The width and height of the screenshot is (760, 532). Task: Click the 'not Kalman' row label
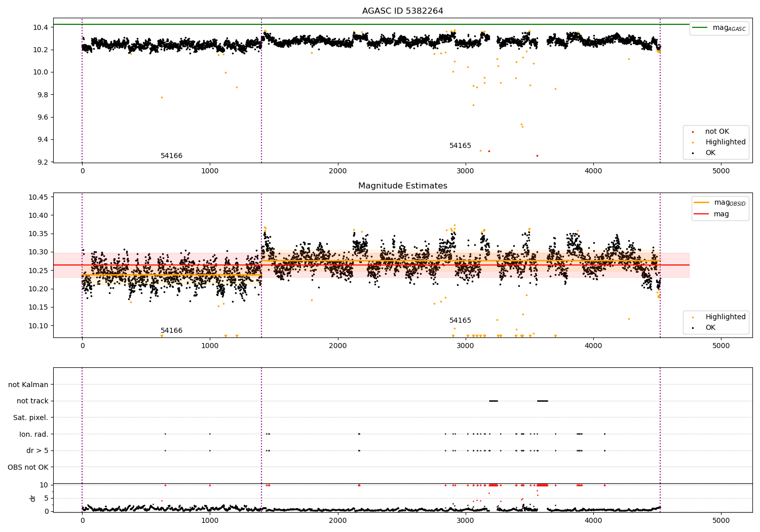coord(28,385)
